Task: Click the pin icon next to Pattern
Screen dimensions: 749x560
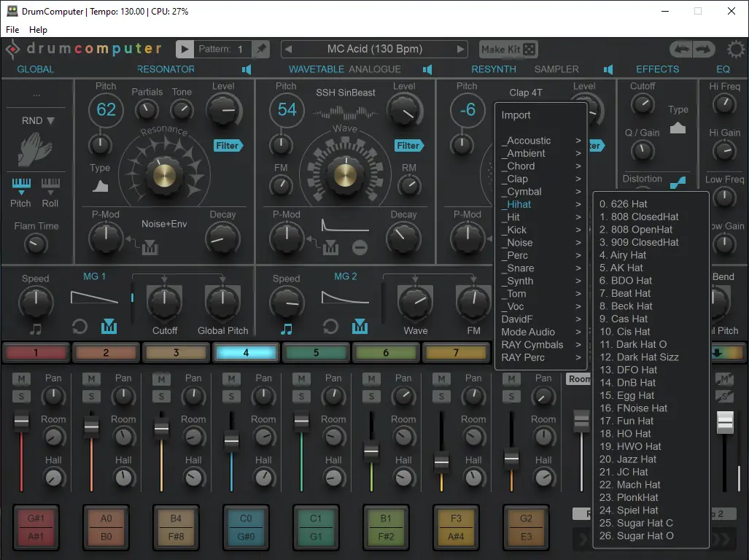Action: click(x=261, y=49)
